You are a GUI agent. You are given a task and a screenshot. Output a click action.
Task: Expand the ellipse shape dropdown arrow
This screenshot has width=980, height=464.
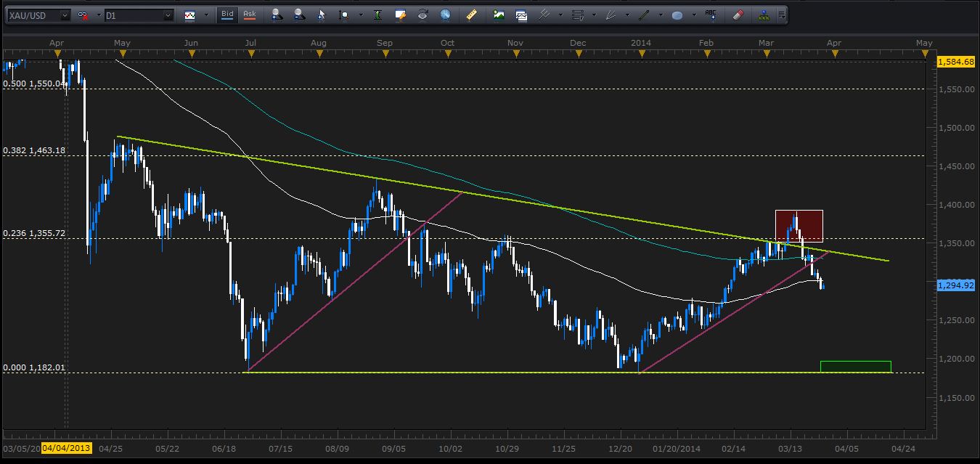coord(694,15)
